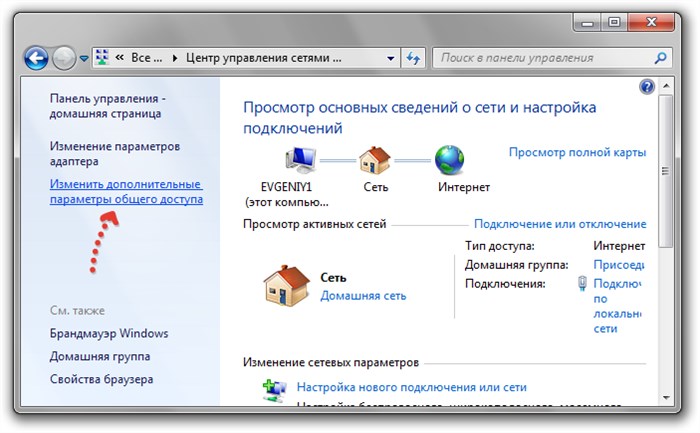Viewport: 700px width, 433px height.
Task: Go back with the blue Back arrow
Action: point(36,58)
